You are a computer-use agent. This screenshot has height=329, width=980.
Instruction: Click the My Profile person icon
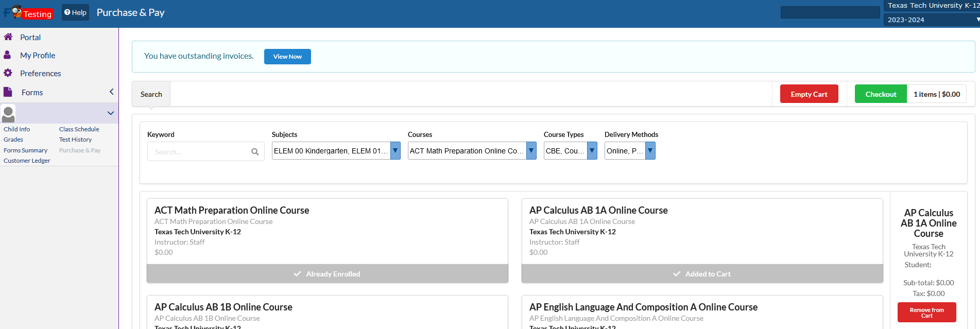[7, 55]
